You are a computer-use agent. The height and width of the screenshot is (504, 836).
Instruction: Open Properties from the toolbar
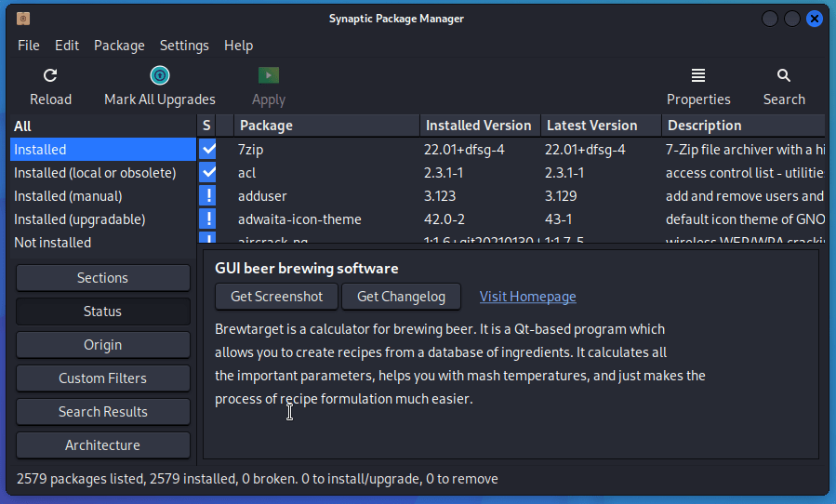[698, 76]
